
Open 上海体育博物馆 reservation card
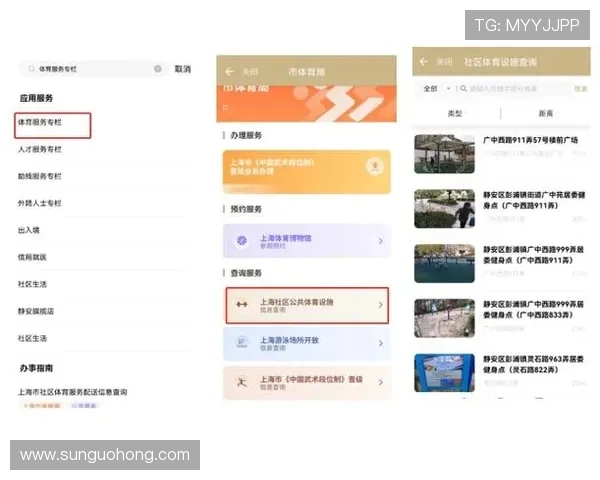coord(307,241)
